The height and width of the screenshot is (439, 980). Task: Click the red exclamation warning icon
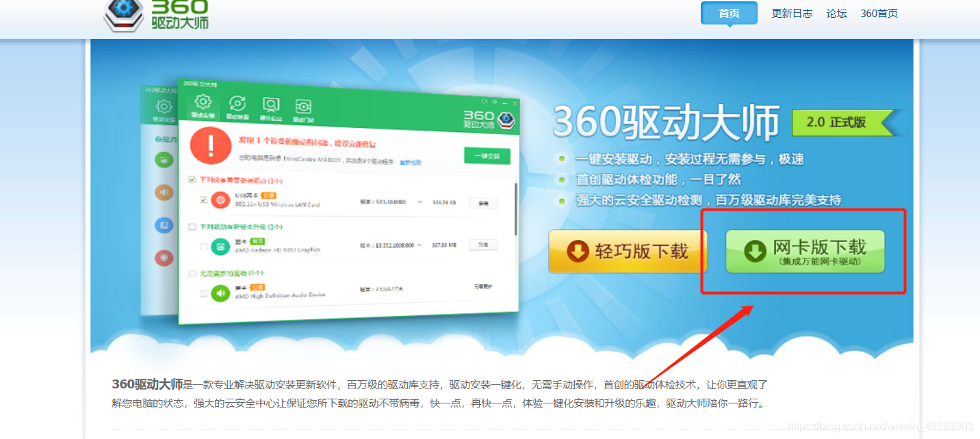point(211,147)
